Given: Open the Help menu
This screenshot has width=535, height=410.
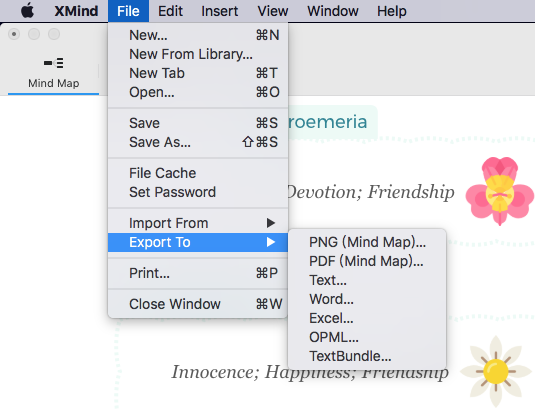Looking at the screenshot, I should 392,11.
